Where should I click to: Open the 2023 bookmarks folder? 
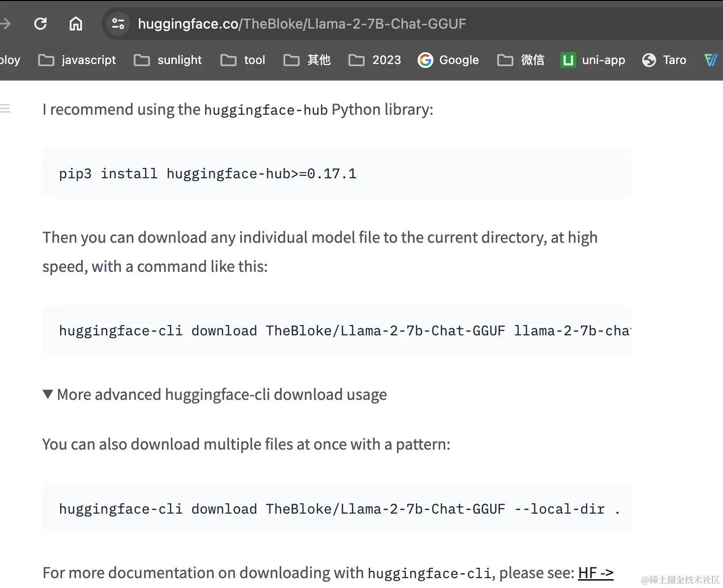pos(375,60)
